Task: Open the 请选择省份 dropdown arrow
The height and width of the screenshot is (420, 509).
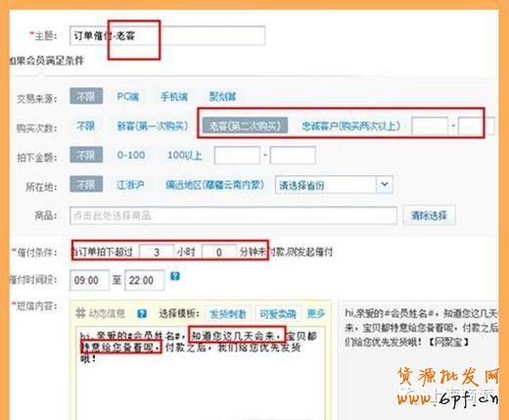Action: pos(385,185)
